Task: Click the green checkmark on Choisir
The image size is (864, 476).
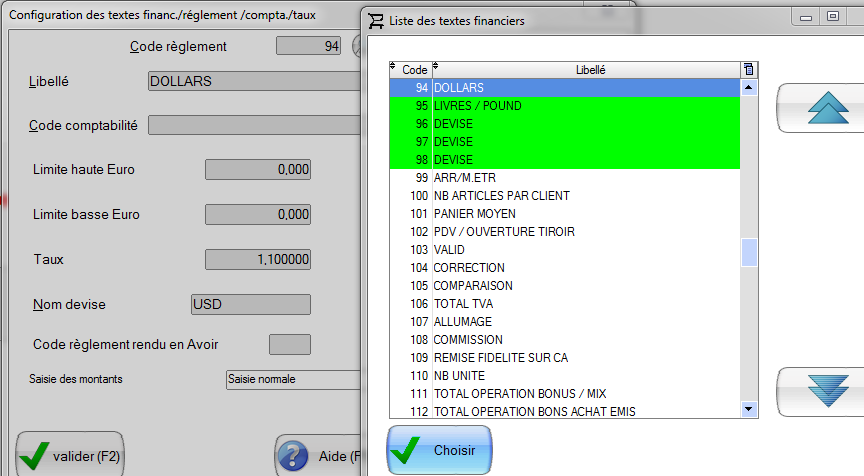Action: 406,451
